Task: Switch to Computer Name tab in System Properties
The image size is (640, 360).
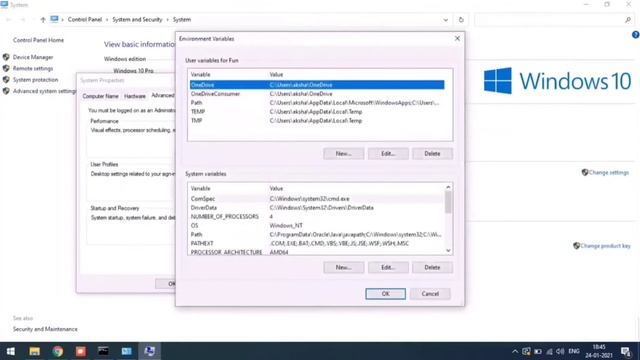Action: tap(100, 96)
